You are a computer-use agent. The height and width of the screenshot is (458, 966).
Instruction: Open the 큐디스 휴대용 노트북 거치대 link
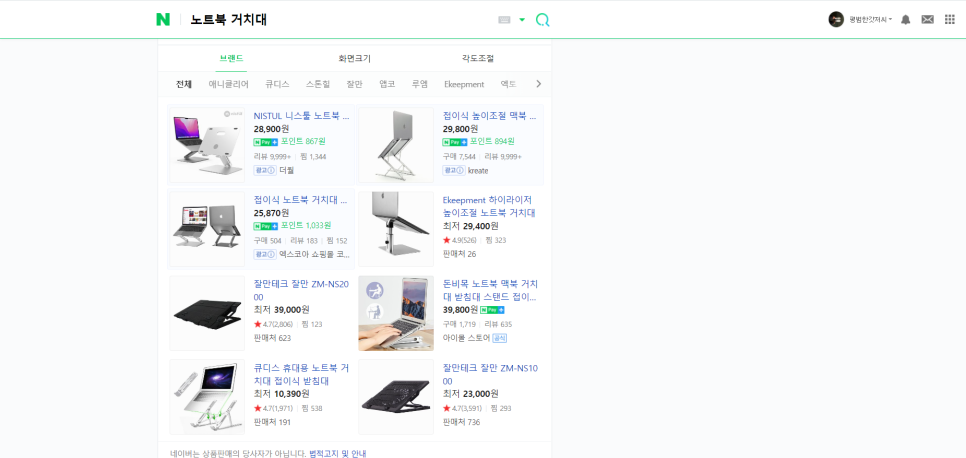click(301, 374)
